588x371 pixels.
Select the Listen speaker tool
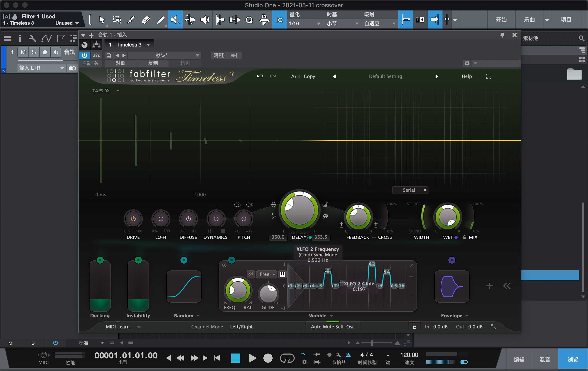click(x=205, y=20)
